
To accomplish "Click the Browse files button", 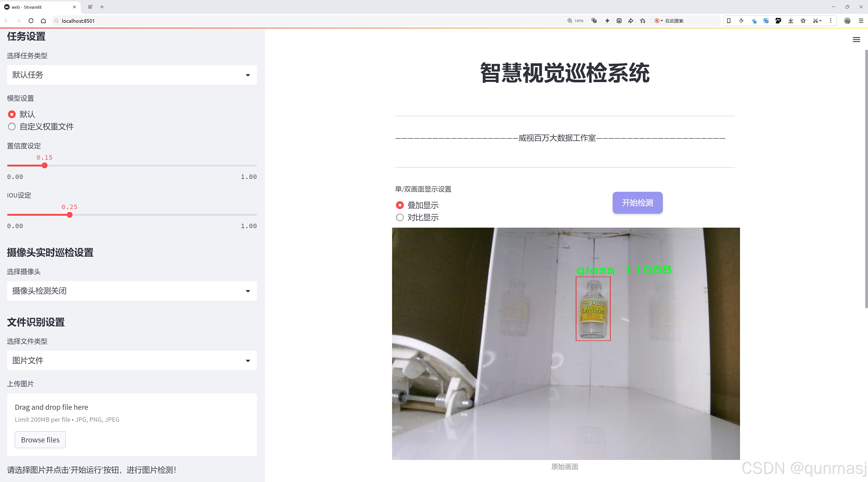I will coord(40,439).
